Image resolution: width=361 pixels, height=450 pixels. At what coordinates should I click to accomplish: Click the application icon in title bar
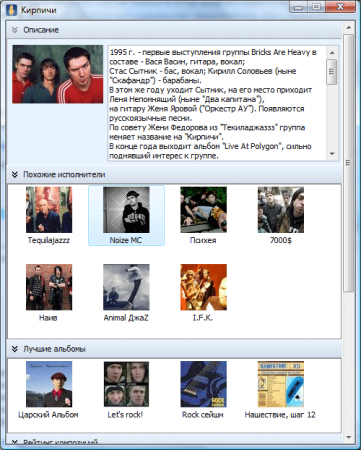(x=11, y=10)
